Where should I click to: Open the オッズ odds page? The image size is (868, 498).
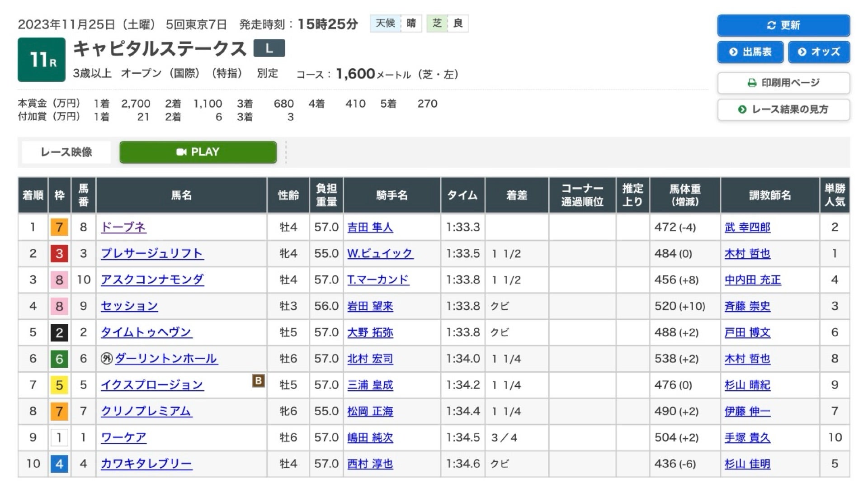[819, 52]
